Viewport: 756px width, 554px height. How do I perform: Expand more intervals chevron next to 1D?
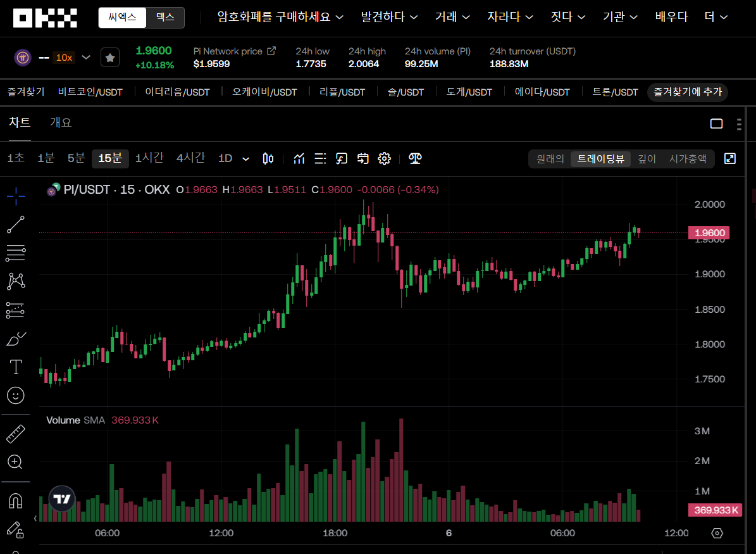(245, 159)
